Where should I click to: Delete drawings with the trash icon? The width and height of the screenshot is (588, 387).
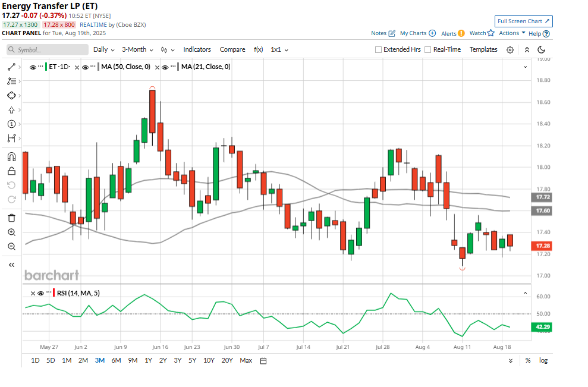point(11,218)
